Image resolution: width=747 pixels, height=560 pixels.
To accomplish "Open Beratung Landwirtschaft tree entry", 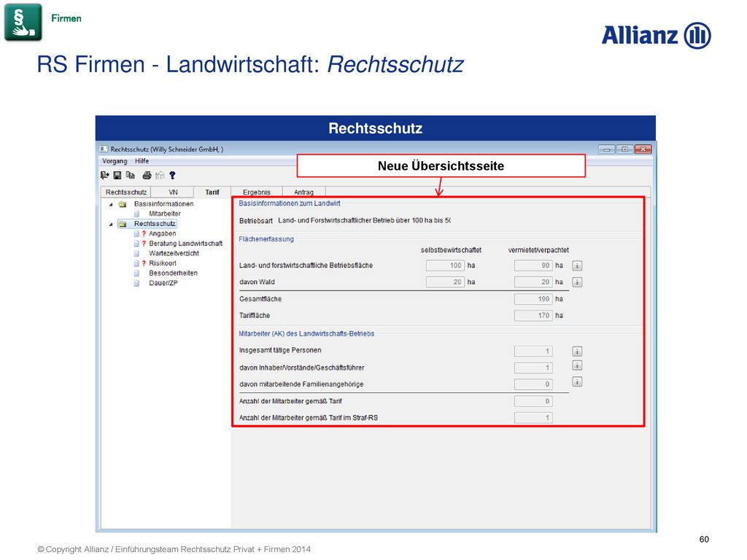I will click(x=186, y=244).
